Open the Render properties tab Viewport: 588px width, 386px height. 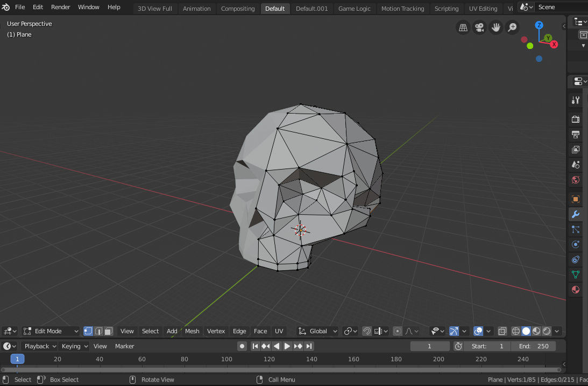(x=575, y=119)
